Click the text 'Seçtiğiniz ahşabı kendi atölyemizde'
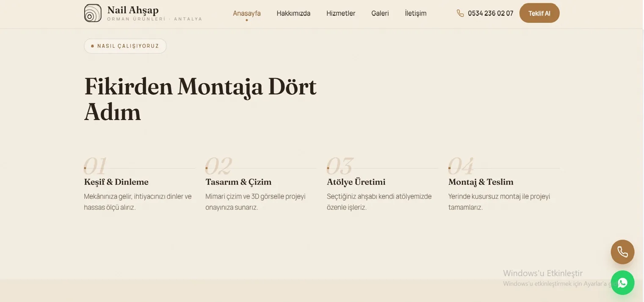The width and height of the screenshot is (644, 302). [379, 196]
